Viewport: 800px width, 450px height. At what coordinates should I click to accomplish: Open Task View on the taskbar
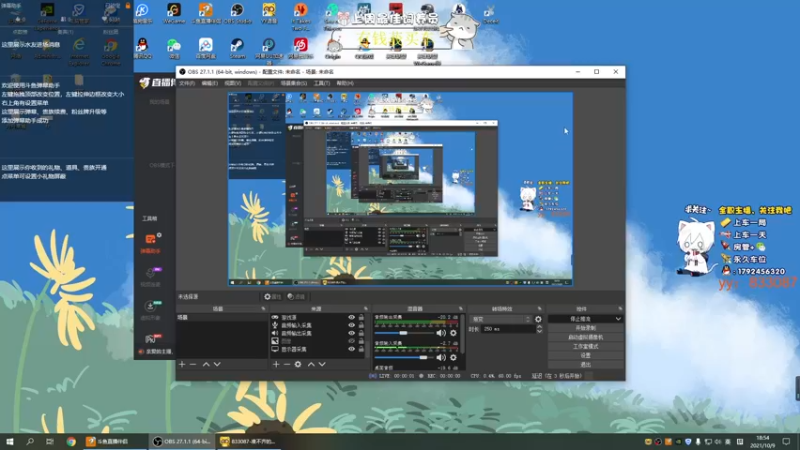(49, 441)
